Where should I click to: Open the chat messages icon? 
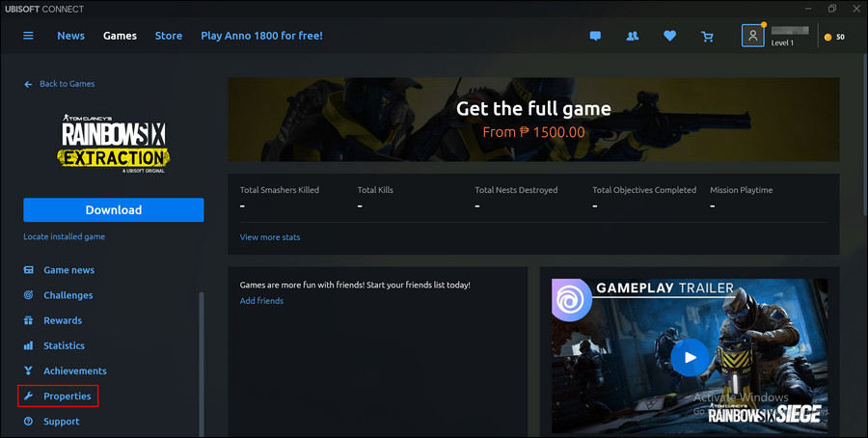(x=595, y=36)
